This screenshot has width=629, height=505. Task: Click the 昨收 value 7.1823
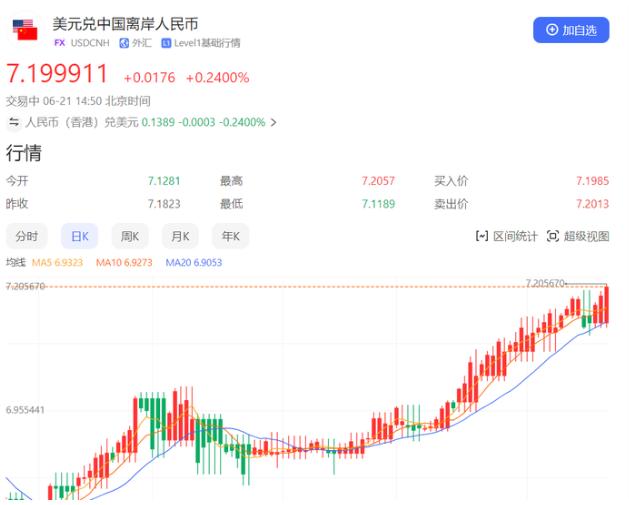point(164,204)
